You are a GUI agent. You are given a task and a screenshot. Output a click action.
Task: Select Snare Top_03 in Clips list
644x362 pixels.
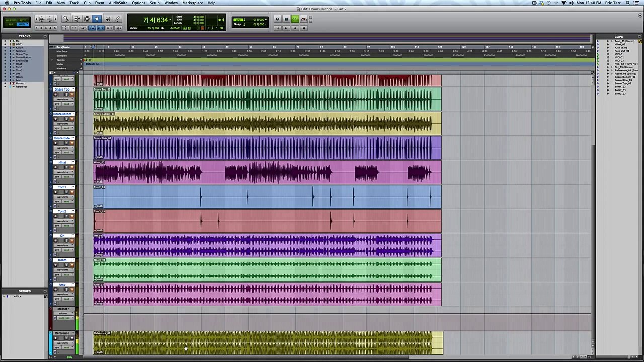point(623,83)
